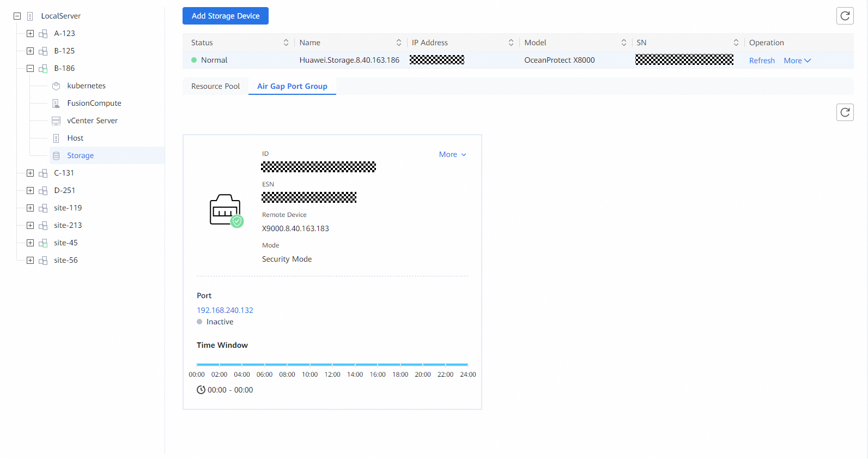868x459 pixels.
Task: Switch to the Resource Pool tab
Action: pos(215,86)
